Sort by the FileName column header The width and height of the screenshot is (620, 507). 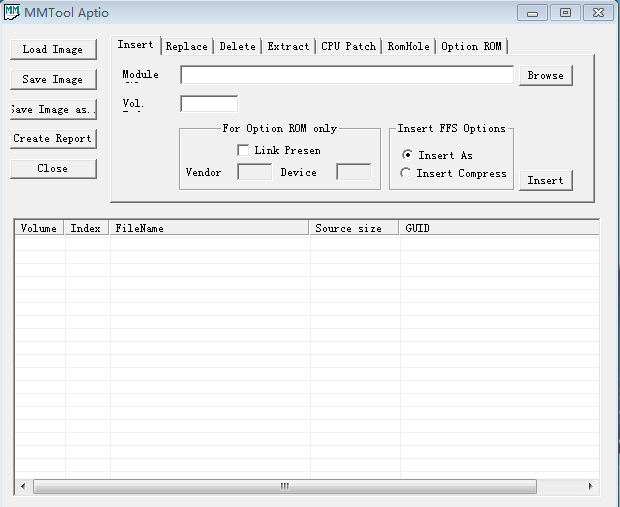(x=209, y=228)
